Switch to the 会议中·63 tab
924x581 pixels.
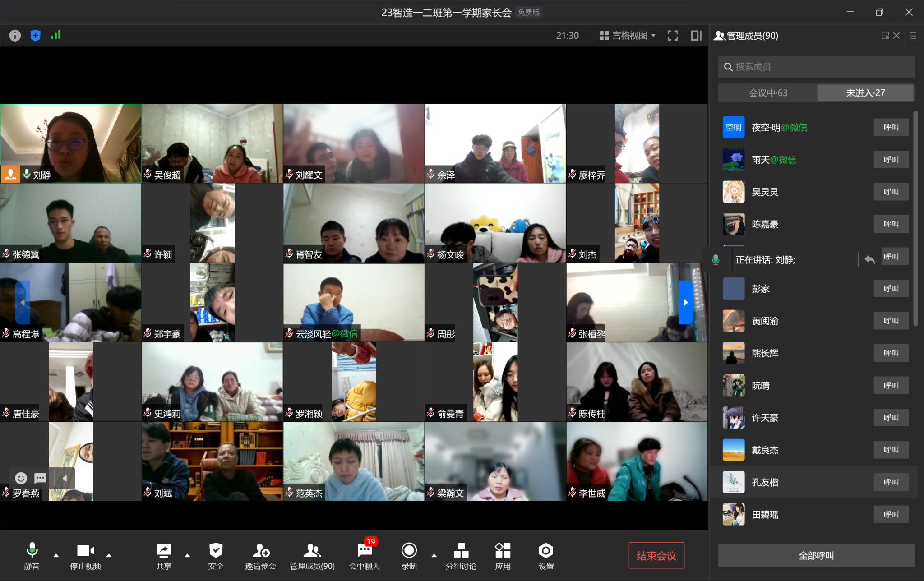tap(768, 93)
